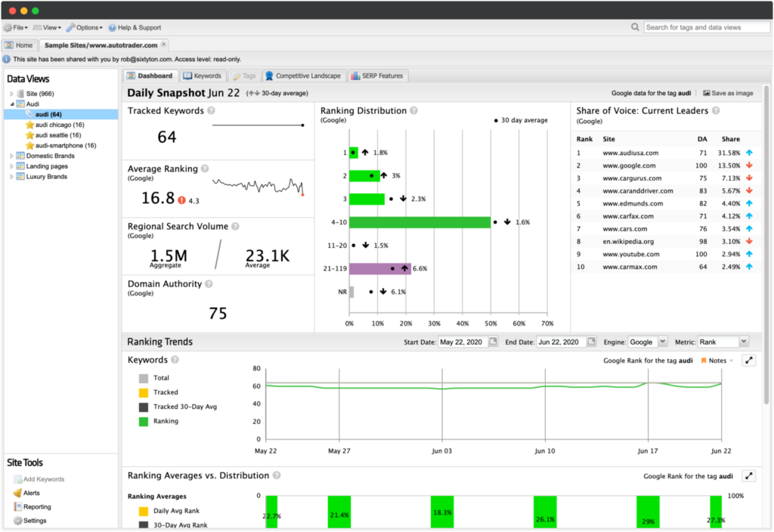
Task: Click the star icon for audi-smartphone
Action: point(29,146)
